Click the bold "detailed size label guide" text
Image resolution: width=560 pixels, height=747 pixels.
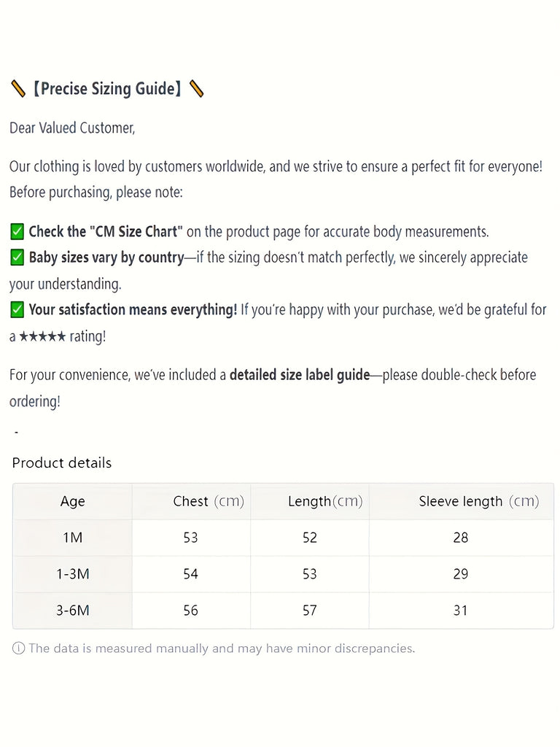(x=300, y=375)
